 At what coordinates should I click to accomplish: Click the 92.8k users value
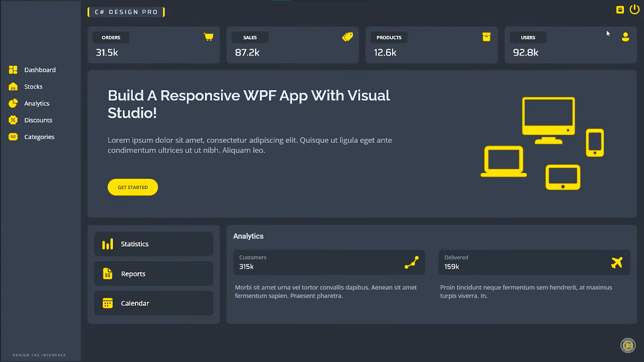tap(525, 52)
